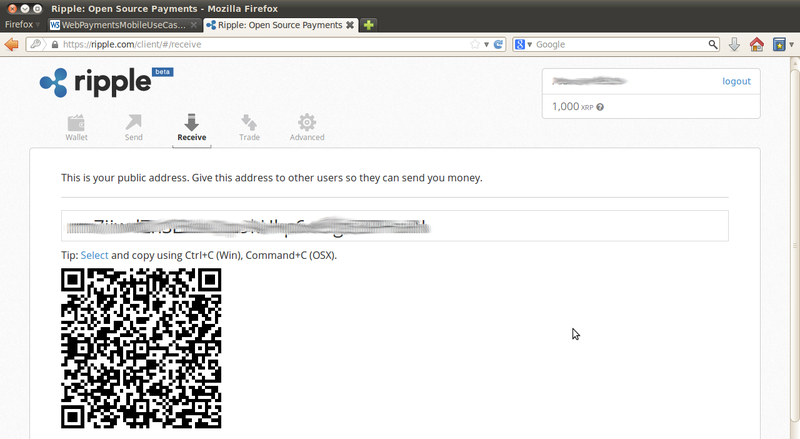Click the ripple.com URL bar
800x439 pixels.
coord(265,44)
